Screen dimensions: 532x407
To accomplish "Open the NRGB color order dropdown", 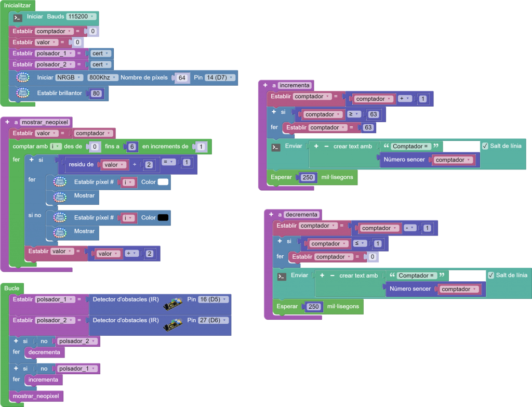I will click(69, 77).
